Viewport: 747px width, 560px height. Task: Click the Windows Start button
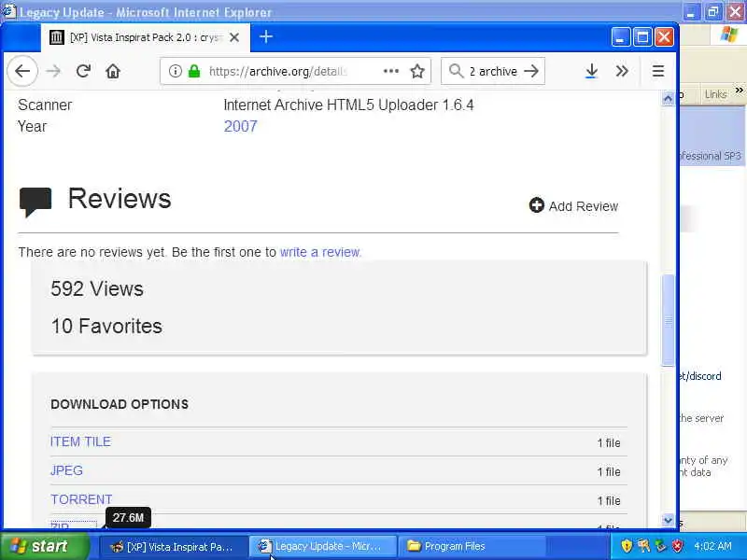point(44,546)
